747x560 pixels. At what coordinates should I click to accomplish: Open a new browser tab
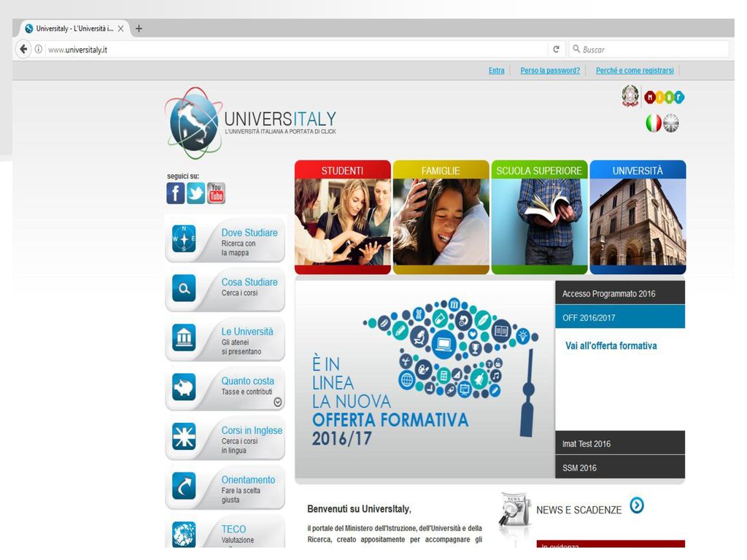[139, 28]
